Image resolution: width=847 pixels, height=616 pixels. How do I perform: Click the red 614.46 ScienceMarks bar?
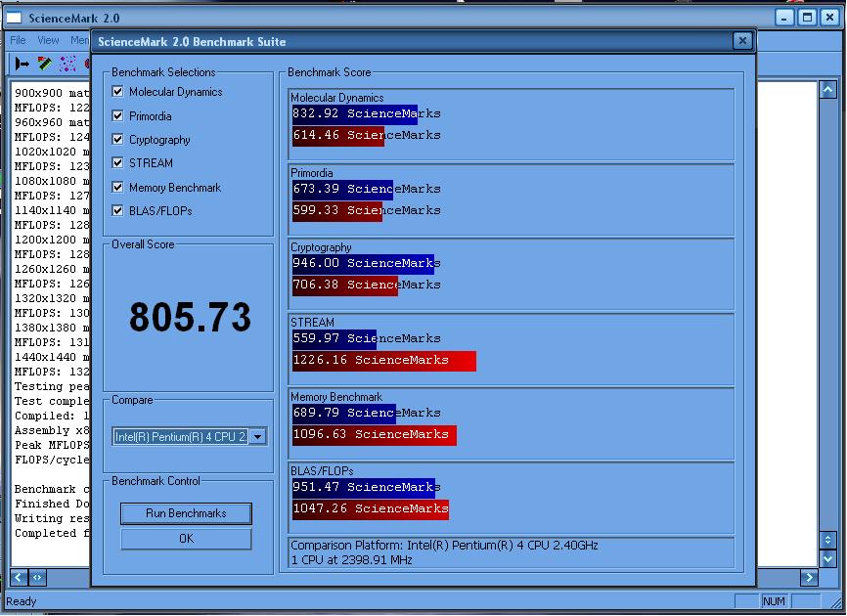point(338,136)
